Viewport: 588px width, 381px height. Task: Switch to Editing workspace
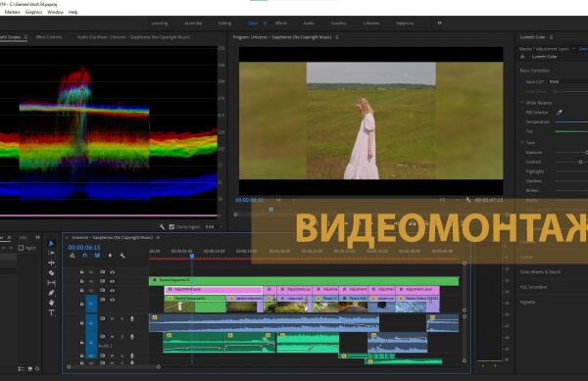[224, 24]
